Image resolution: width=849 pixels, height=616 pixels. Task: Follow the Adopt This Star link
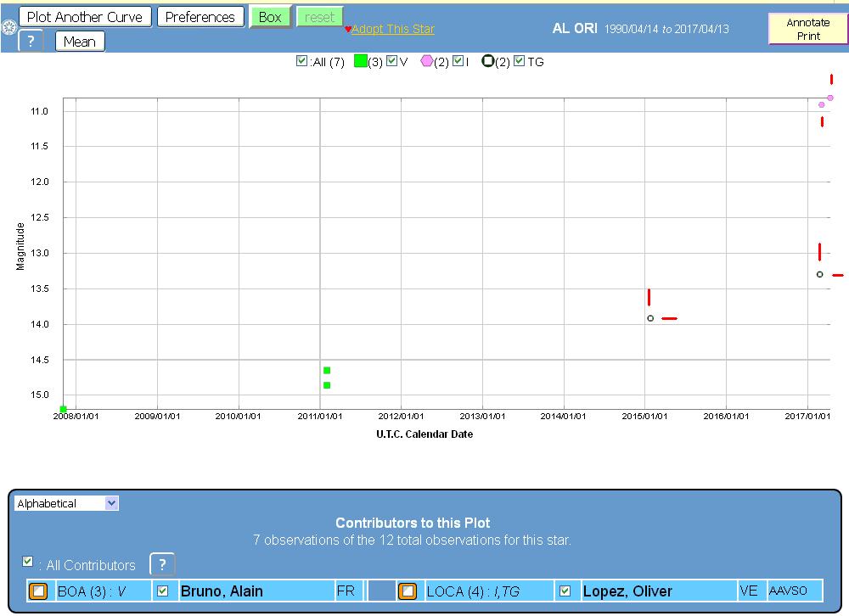[x=392, y=29]
